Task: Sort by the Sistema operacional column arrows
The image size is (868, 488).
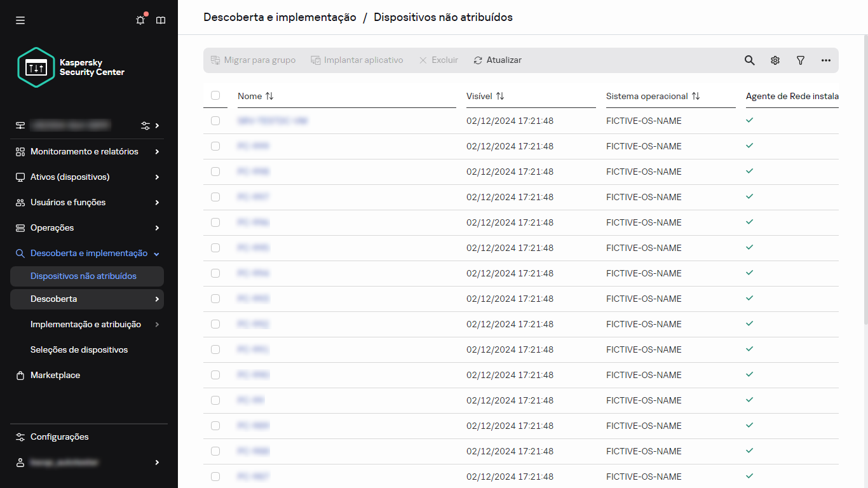Action: tap(696, 96)
